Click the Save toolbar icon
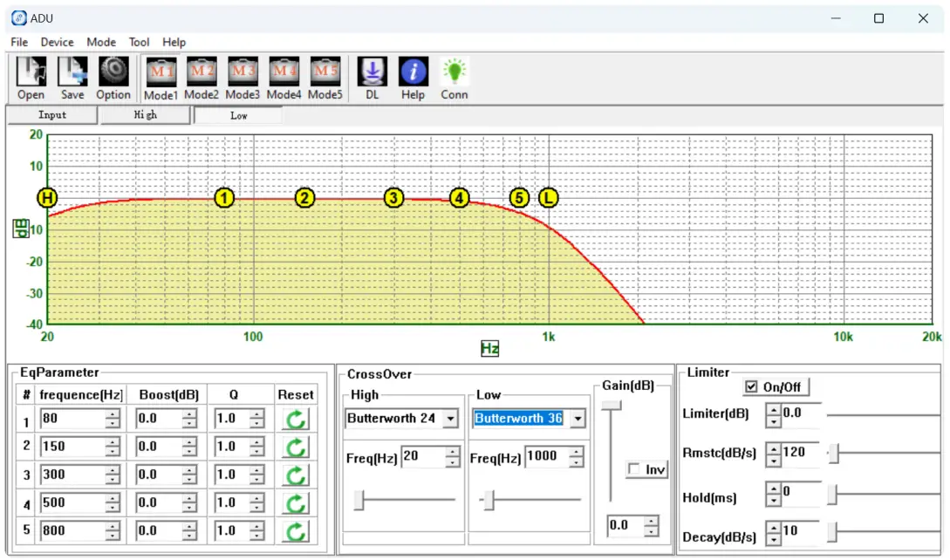Screen dimensions: 950x560 coord(72,72)
